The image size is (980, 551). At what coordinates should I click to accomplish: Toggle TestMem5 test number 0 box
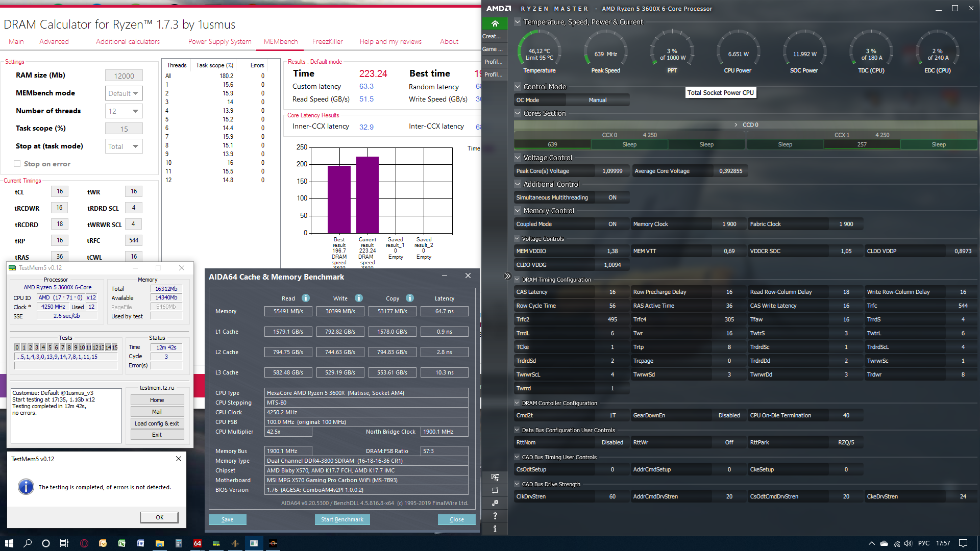tap(17, 347)
